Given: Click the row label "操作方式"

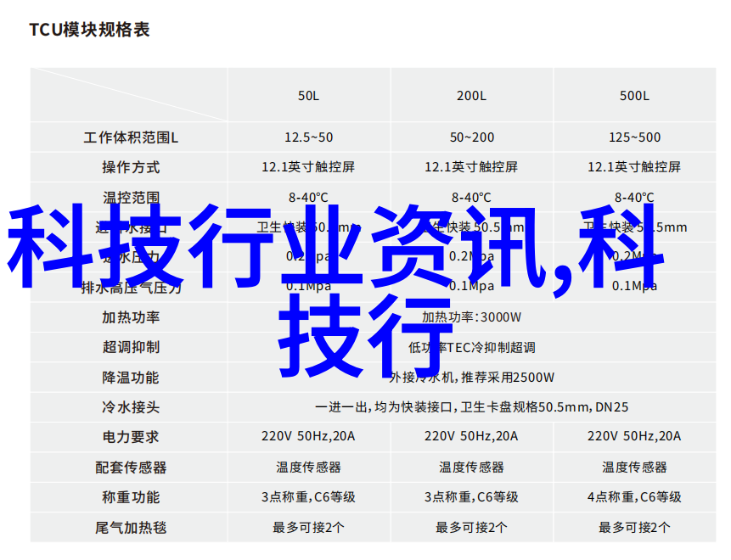Looking at the screenshot, I should click(x=131, y=167).
